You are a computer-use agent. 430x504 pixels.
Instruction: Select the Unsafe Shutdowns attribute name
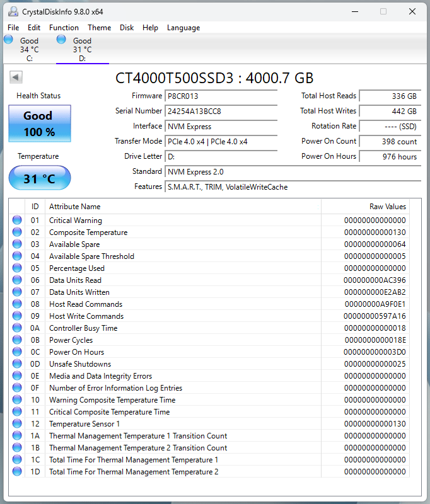(x=80, y=364)
